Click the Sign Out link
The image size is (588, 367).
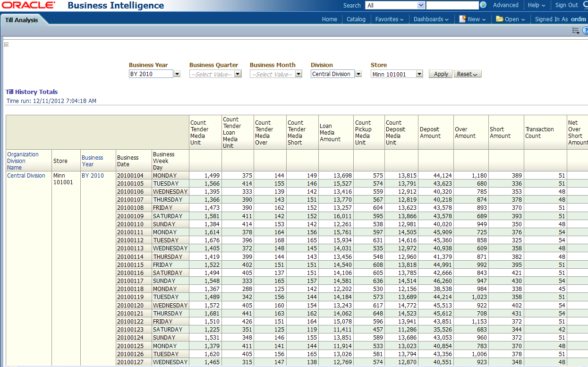[566, 5]
